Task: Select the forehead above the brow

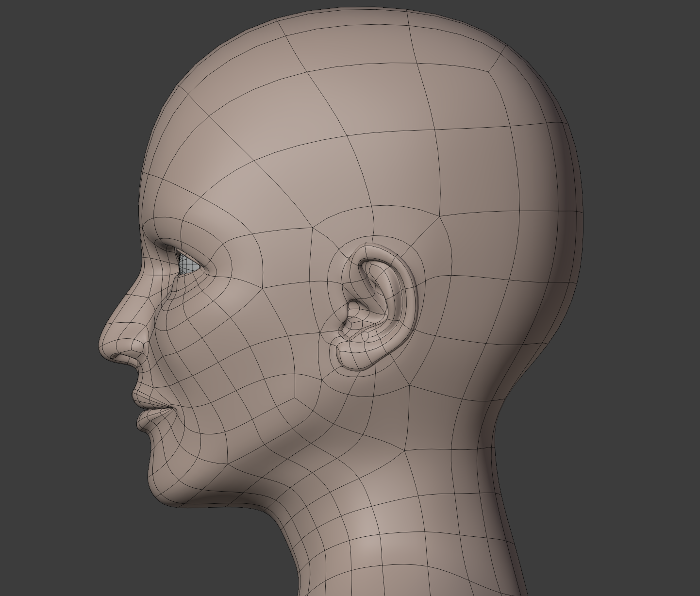Action: point(194,170)
